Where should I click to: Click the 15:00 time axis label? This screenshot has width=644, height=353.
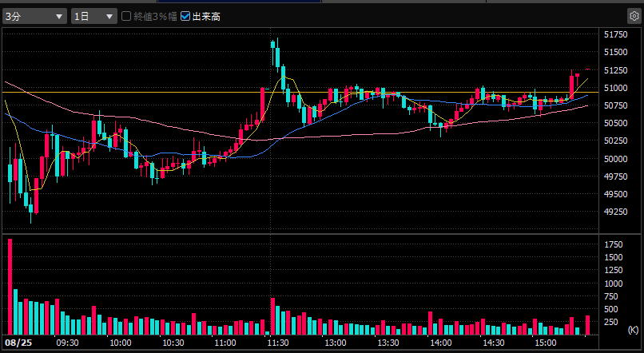546,343
